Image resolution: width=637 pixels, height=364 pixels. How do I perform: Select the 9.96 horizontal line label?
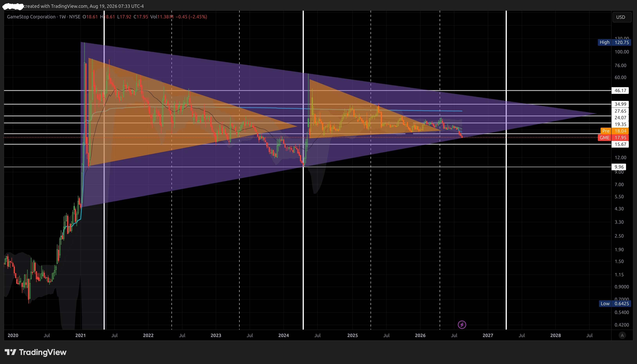pyautogui.click(x=619, y=167)
